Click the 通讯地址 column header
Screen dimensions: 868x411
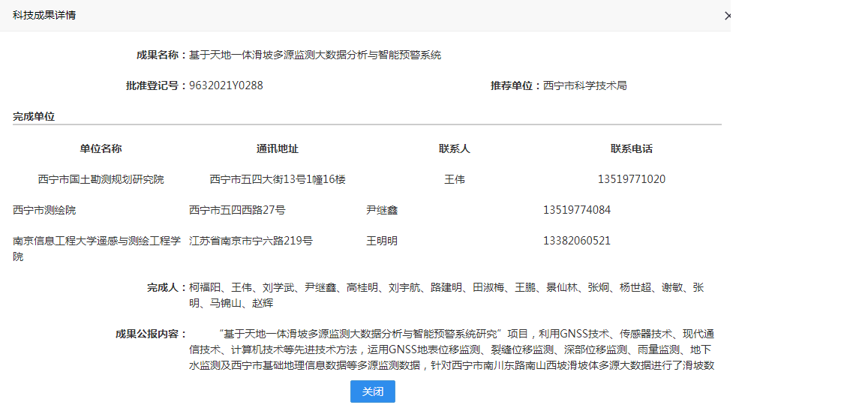coord(278,148)
